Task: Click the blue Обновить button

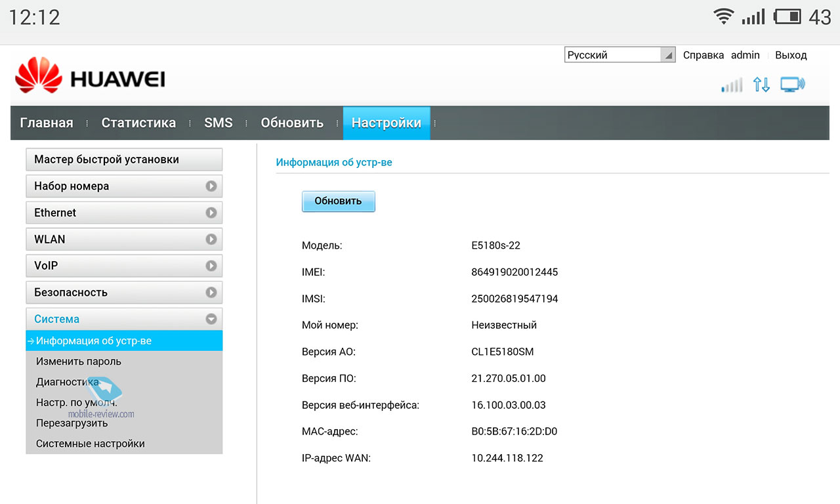Action: pos(338,201)
